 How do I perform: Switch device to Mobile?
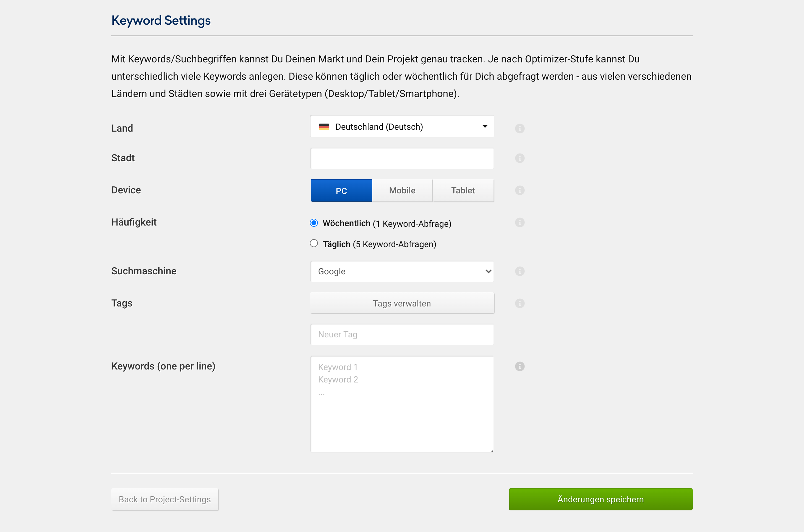tap(402, 190)
